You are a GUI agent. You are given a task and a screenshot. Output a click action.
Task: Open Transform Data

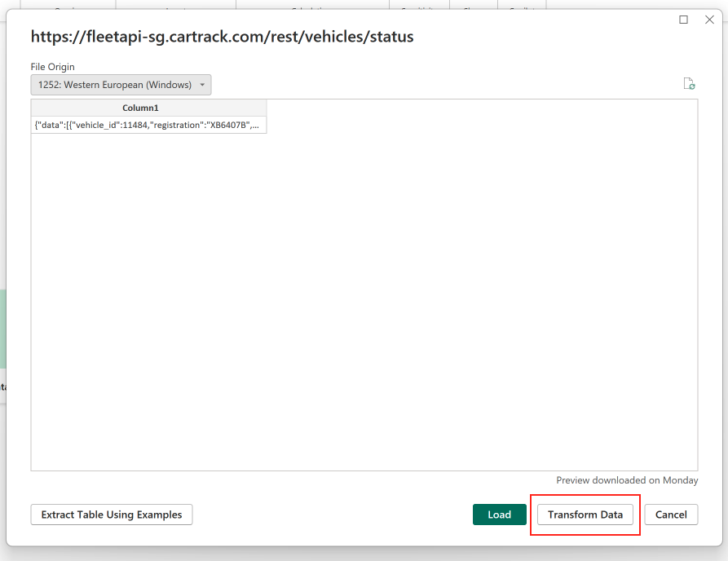point(585,515)
